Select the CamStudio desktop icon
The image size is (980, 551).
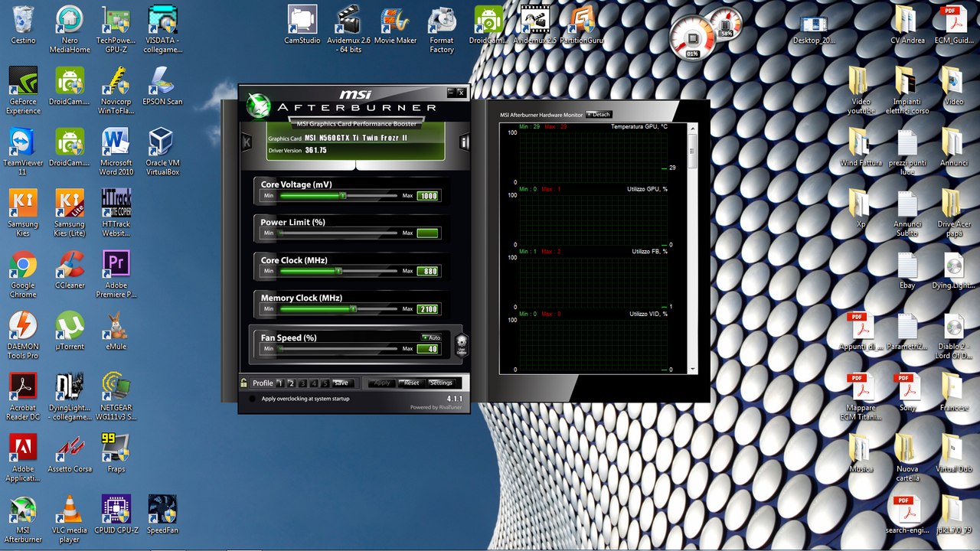302,25
